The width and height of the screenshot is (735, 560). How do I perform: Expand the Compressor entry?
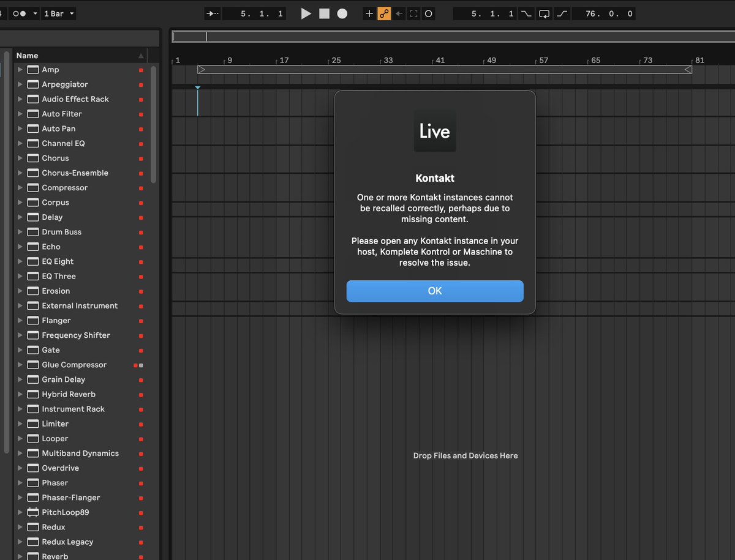(20, 188)
